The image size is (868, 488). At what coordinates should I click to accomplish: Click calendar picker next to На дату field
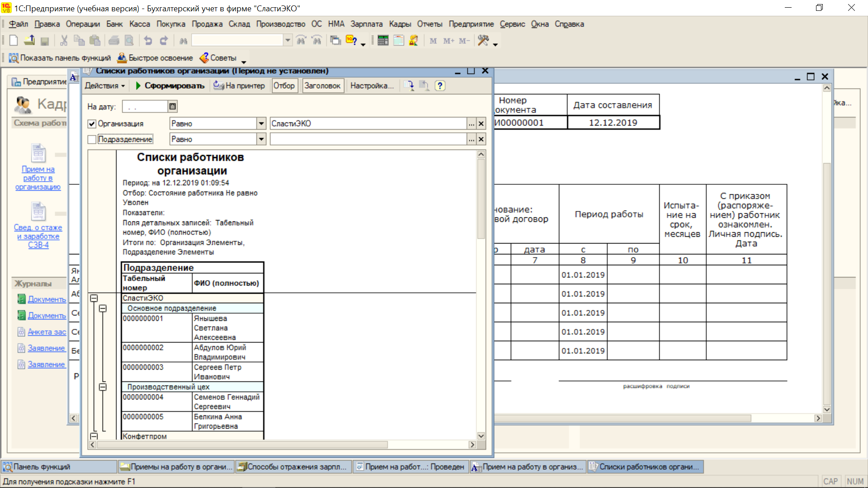tap(172, 107)
